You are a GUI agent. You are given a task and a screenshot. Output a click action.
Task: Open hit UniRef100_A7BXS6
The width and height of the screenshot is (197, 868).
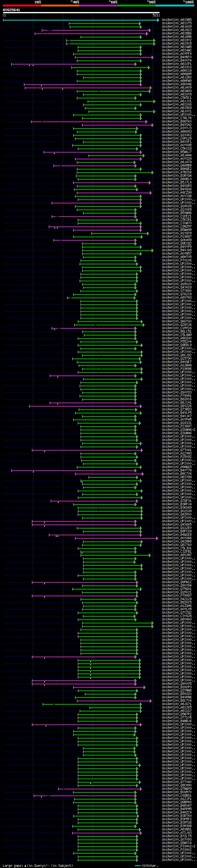coord(177,172)
